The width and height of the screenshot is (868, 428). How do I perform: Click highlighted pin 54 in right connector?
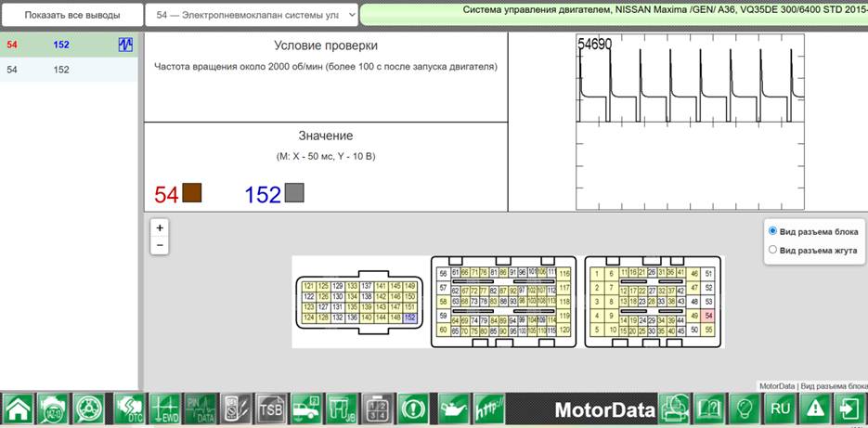(x=709, y=316)
